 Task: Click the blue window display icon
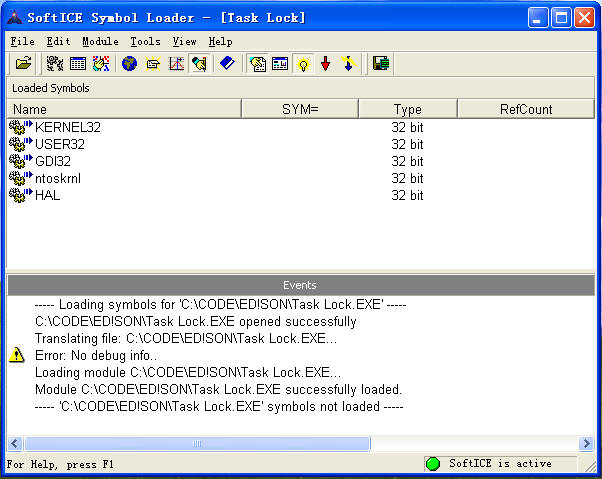pos(280,63)
